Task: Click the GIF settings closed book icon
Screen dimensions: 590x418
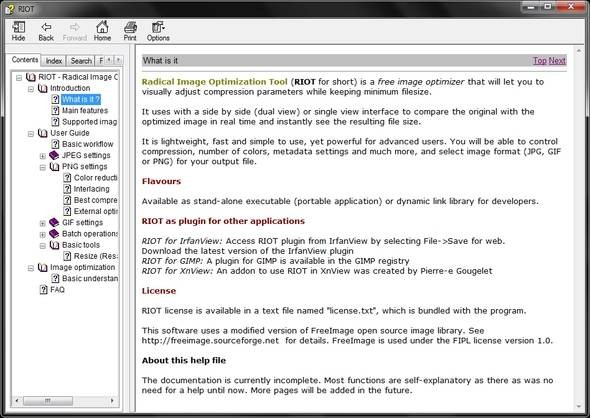Action: tap(54, 223)
